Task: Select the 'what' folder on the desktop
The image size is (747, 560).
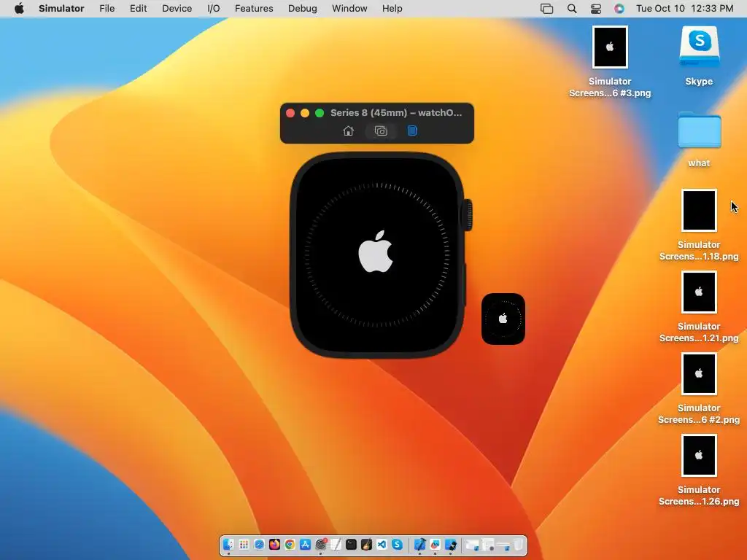Action: (699, 139)
